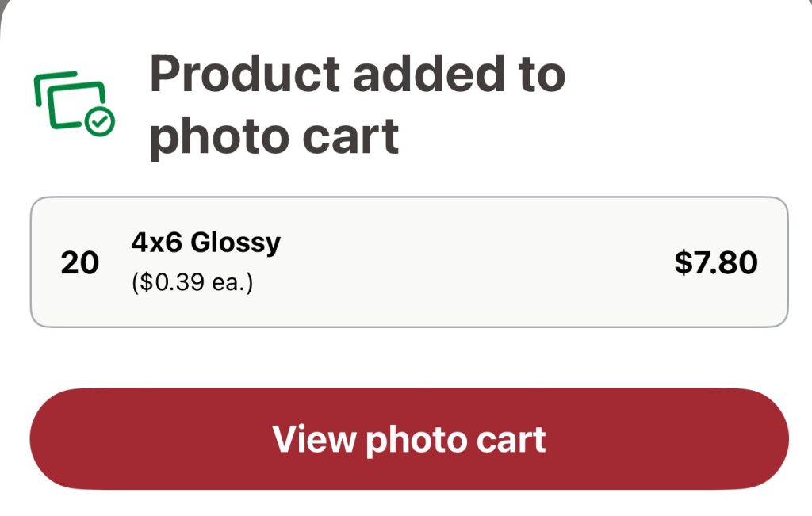This screenshot has height=516, width=812.
Task: Tap the 4x6 Glossy product summary card
Action: pyautogui.click(x=409, y=262)
